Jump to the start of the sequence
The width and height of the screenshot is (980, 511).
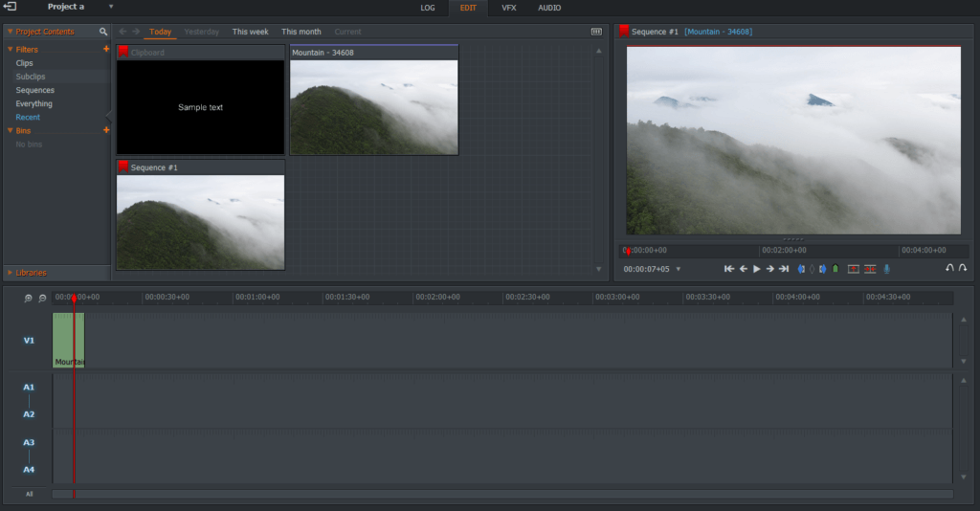[x=729, y=269]
